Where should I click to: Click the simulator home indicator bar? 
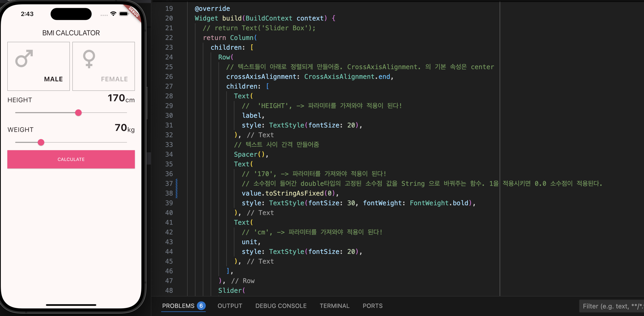click(x=71, y=305)
